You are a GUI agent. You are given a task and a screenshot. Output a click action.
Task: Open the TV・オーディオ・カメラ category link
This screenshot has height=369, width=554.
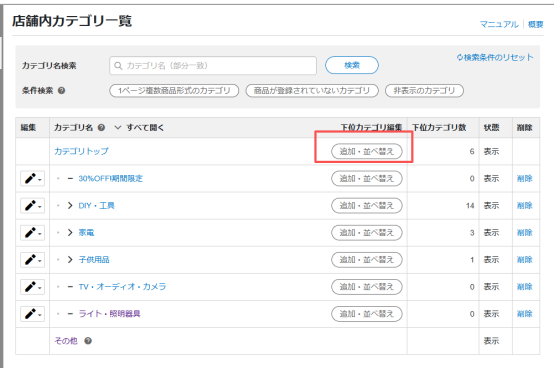click(x=122, y=287)
